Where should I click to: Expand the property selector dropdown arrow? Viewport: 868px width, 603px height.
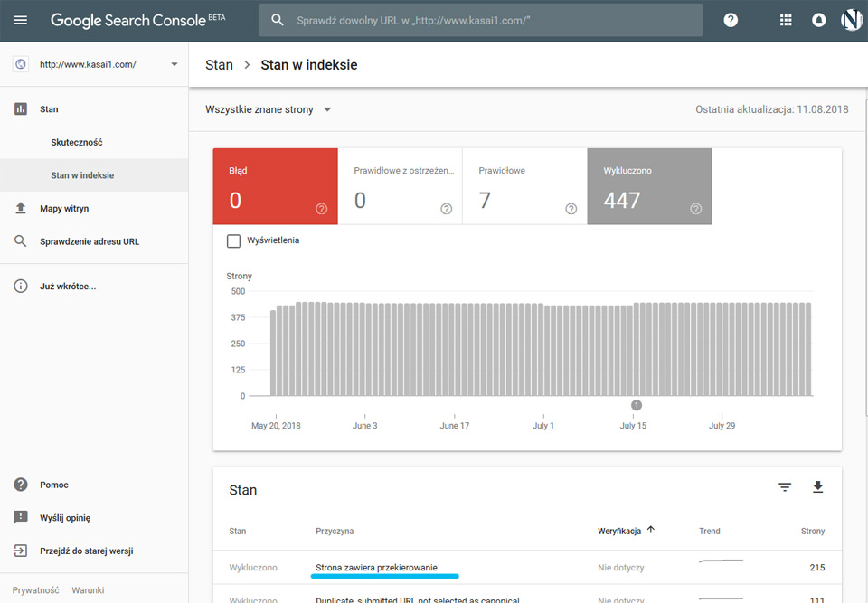(x=175, y=64)
